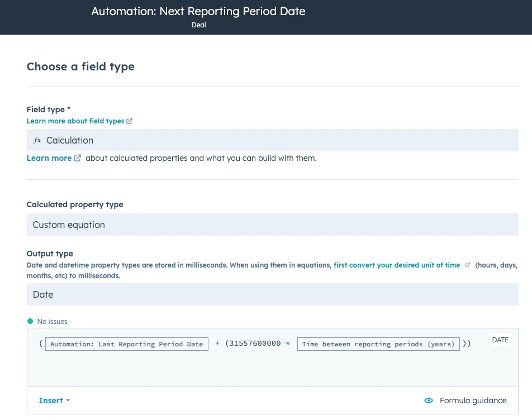Viewport: 532px width, 420px height.
Task: Open the Field type Calculation dropdown
Action: [273, 140]
